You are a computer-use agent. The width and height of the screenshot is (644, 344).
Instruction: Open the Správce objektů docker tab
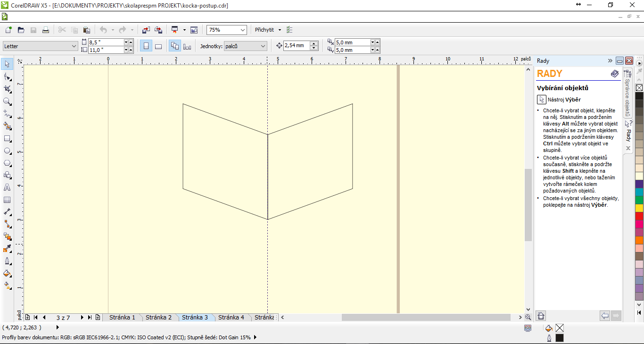tap(627, 92)
